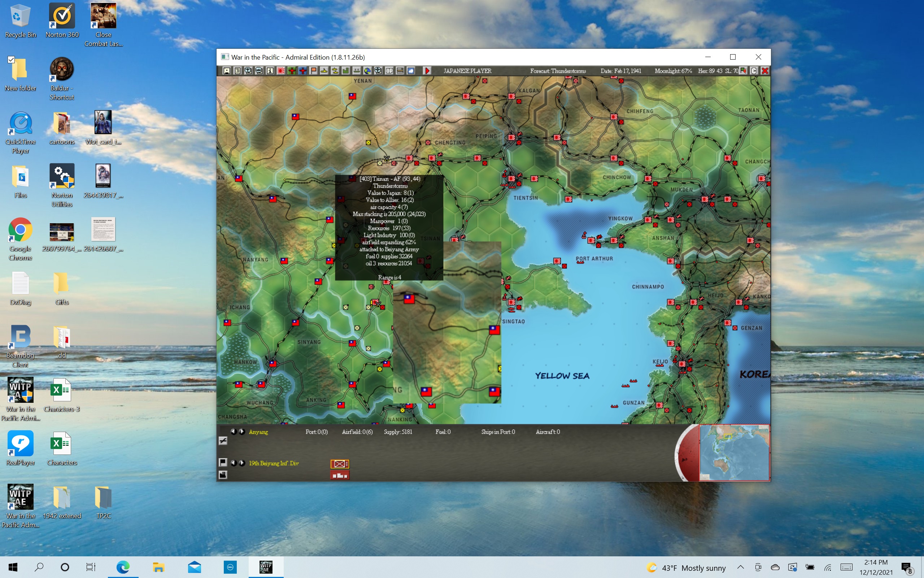
Task: Click the Tientsin base marker on map
Action: [x=512, y=178]
